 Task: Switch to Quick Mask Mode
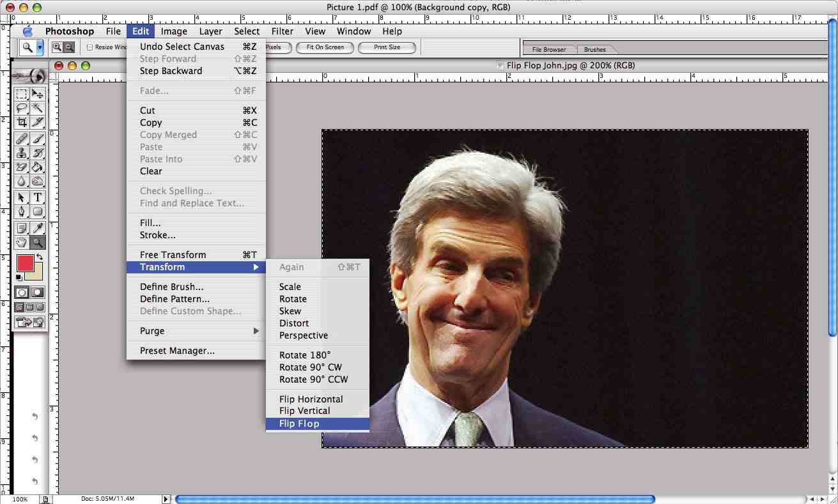point(38,293)
